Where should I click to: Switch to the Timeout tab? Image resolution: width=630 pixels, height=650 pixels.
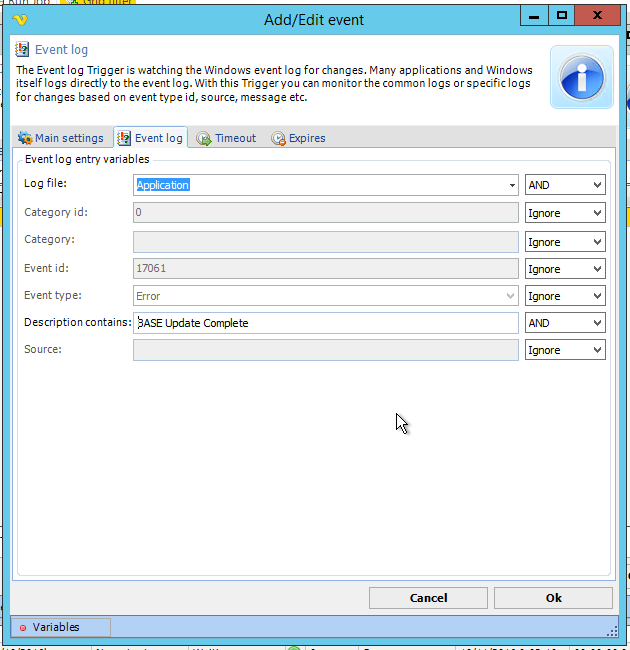pos(227,138)
